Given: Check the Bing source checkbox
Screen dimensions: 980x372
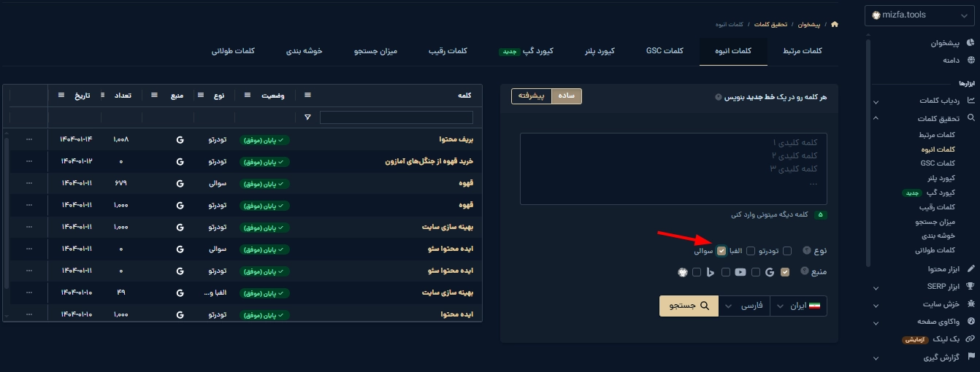Looking at the screenshot, I should point(726,272).
